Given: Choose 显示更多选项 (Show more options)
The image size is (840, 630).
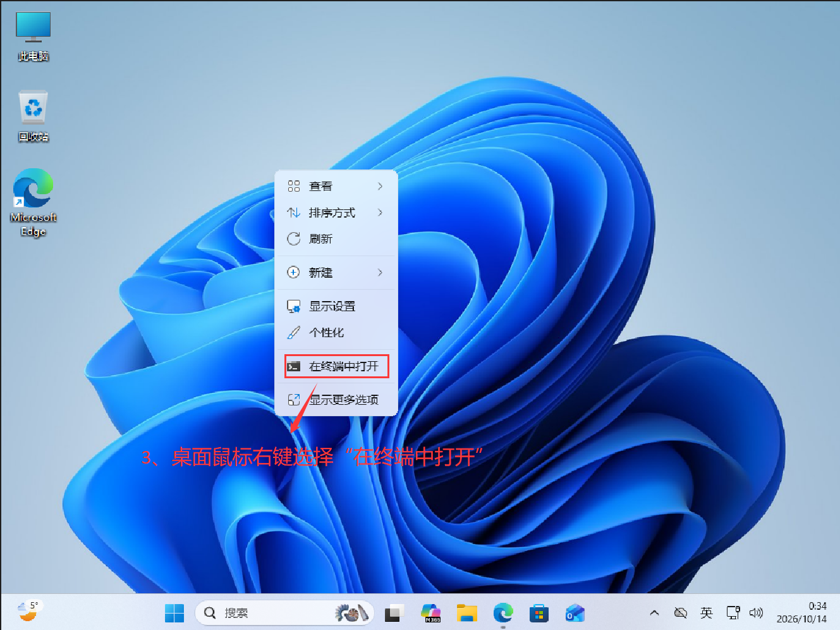Looking at the screenshot, I should point(336,400).
